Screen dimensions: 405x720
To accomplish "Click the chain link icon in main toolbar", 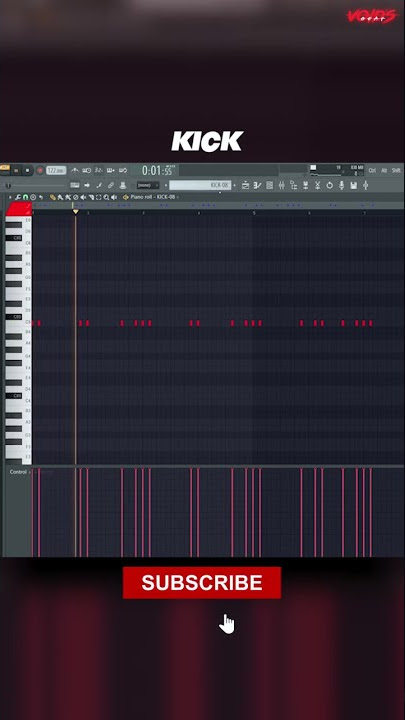I will [x=111, y=185].
